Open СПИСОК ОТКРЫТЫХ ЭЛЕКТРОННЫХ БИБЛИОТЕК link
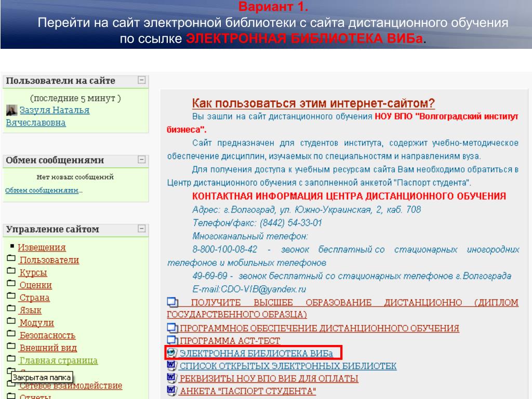The width and height of the screenshot is (532, 399). 288,366
